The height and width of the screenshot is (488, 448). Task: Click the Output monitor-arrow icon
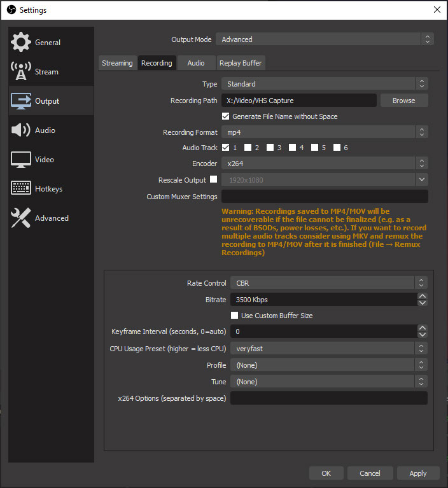[x=21, y=101]
